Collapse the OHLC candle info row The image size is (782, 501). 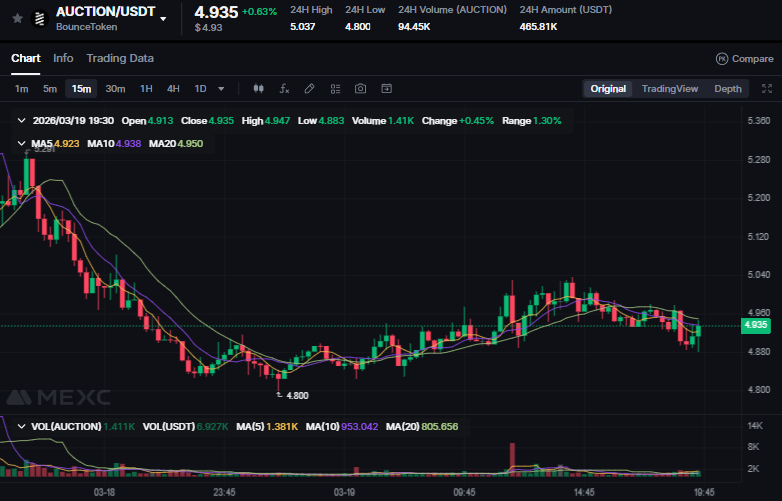[x=21, y=121]
